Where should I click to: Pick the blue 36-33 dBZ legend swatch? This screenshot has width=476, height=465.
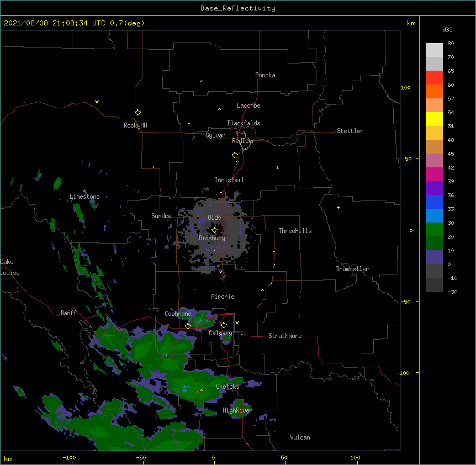click(434, 202)
